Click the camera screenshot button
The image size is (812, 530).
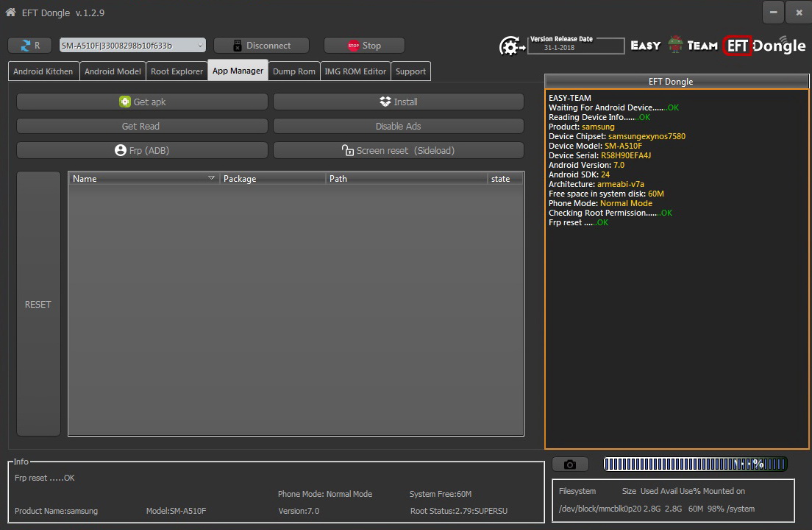pyautogui.click(x=570, y=464)
